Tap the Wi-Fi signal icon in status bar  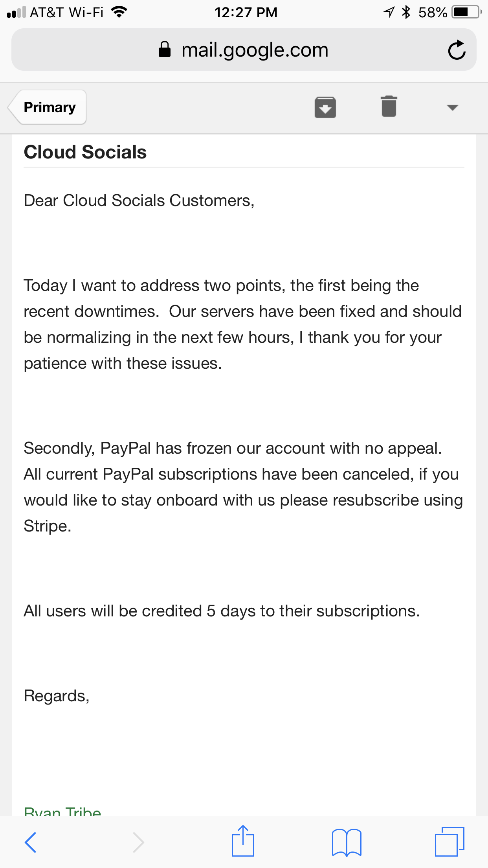click(119, 12)
